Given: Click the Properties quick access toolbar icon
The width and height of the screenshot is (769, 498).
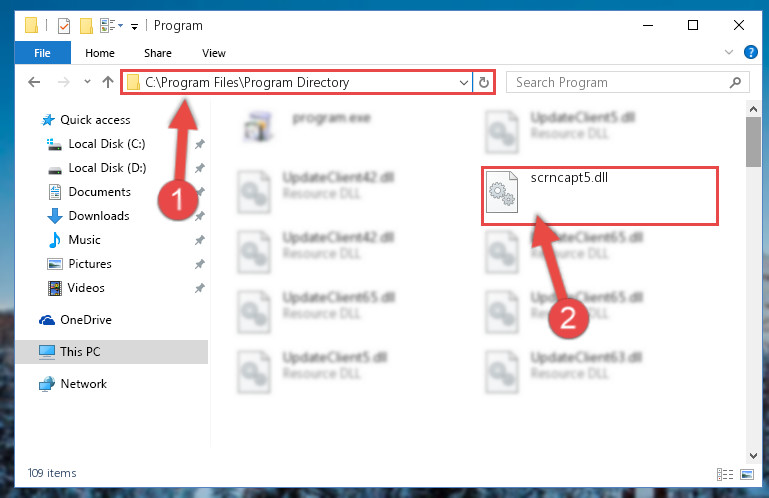Looking at the screenshot, I should point(64,26).
